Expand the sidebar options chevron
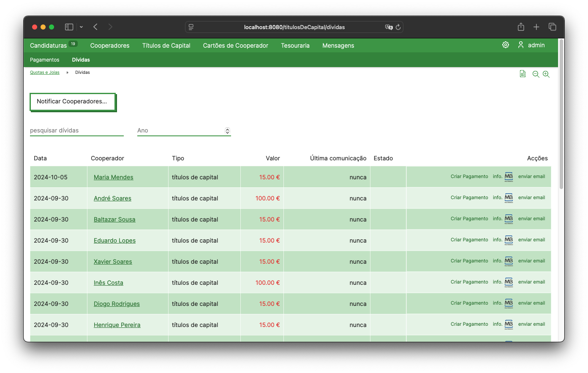This screenshot has width=588, height=373. pyautogui.click(x=81, y=27)
